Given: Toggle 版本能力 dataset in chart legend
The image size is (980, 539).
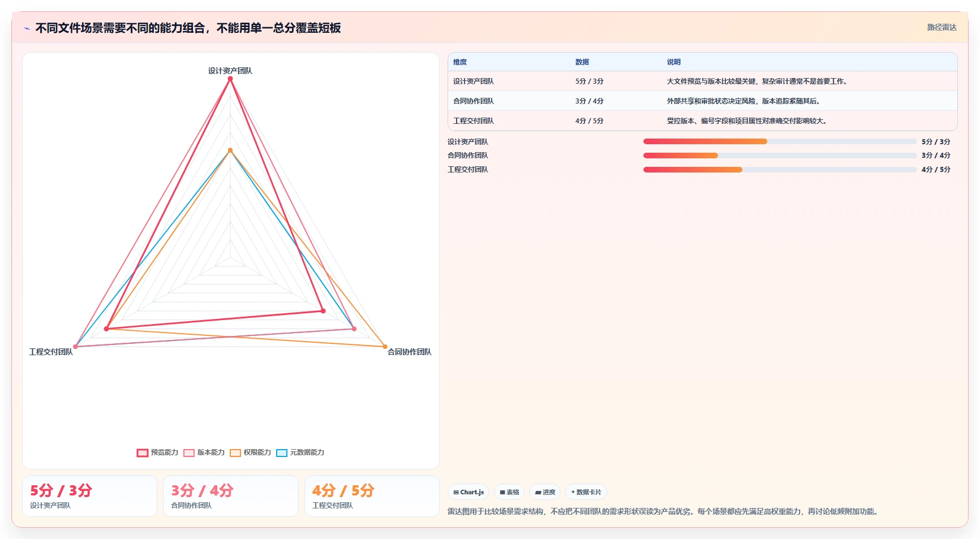Looking at the screenshot, I should point(204,452).
